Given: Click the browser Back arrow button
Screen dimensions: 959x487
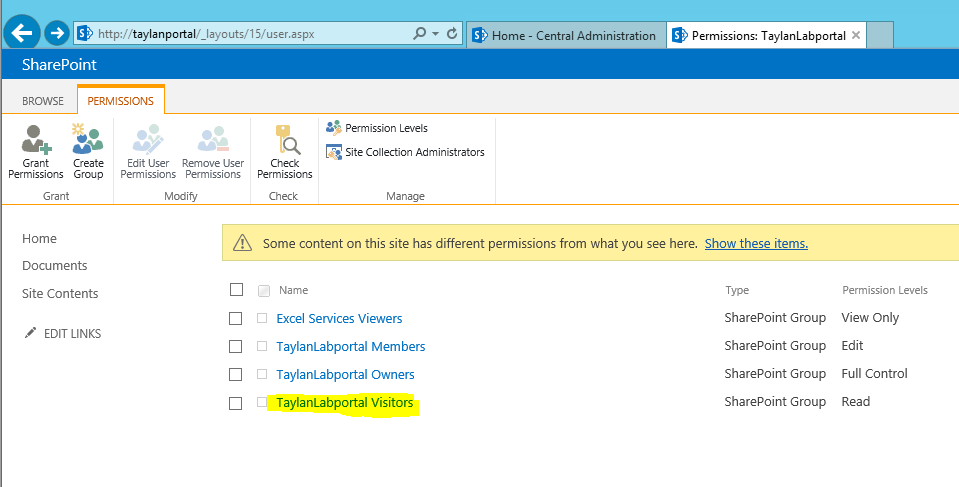Looking at the screenshot, I should 22,33.
